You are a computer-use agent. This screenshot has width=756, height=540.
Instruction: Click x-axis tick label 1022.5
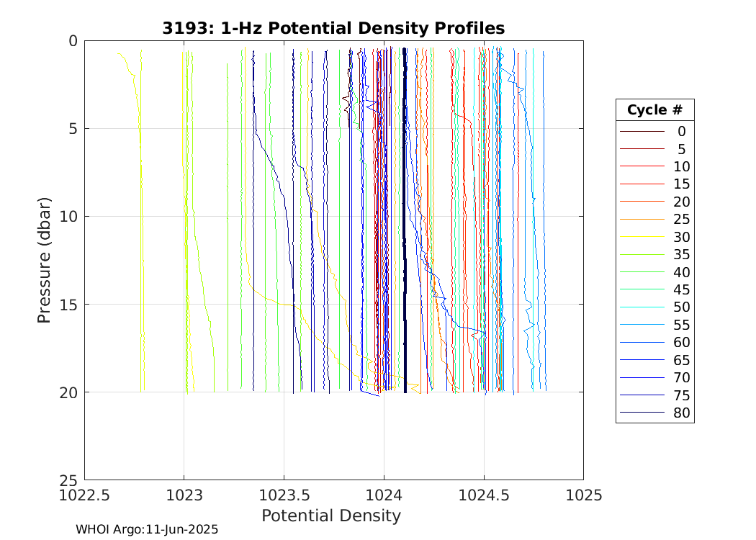[84, 495]
